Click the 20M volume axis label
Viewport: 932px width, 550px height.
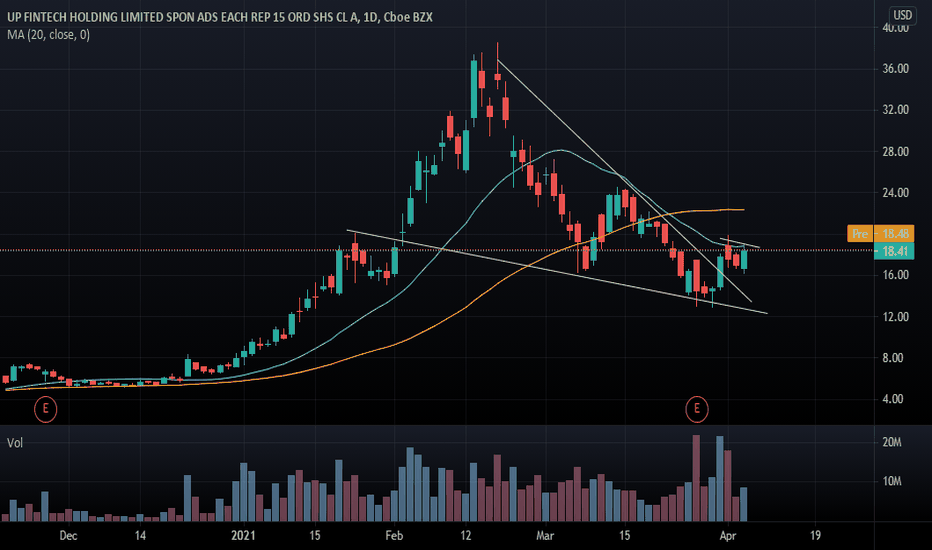(x=892, y=442)
